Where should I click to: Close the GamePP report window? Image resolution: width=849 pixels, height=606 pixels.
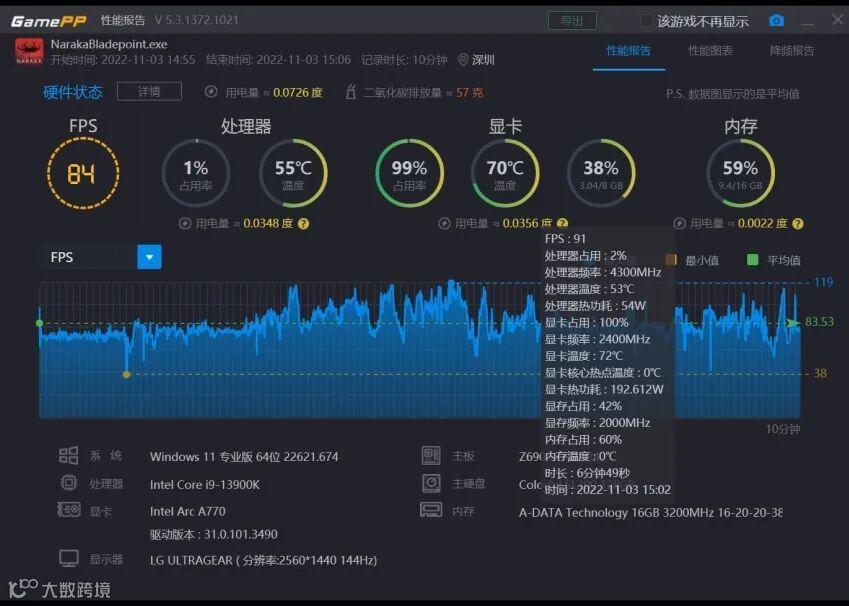tap(837, 19)
